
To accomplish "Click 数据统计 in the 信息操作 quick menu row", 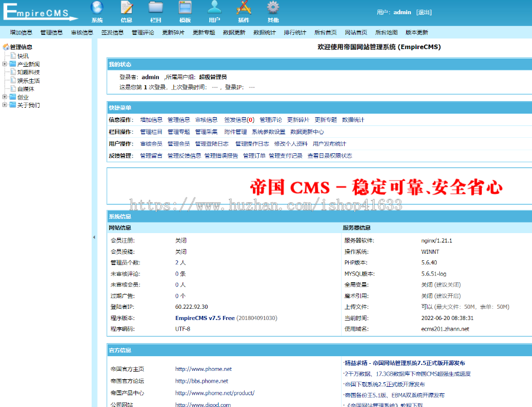I will tap(353, 120).
